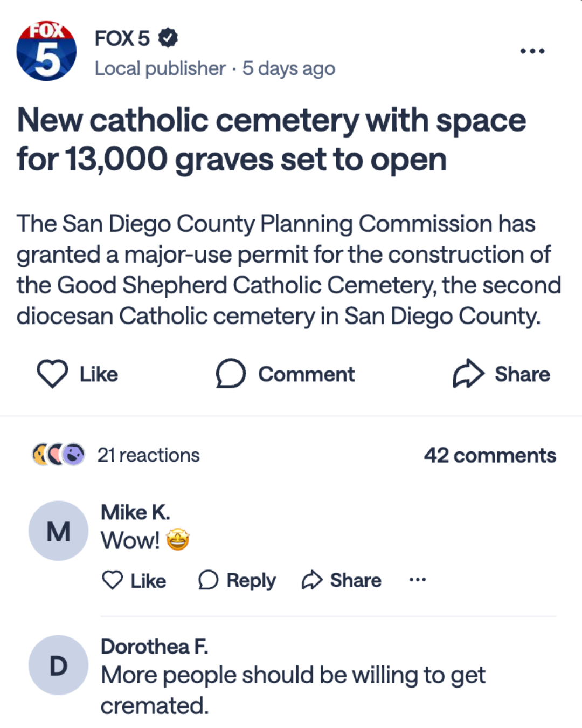Screen dimensions: 582x728
Task: Open Dorothea F.'s avatar
Action: tap(58, 665)
